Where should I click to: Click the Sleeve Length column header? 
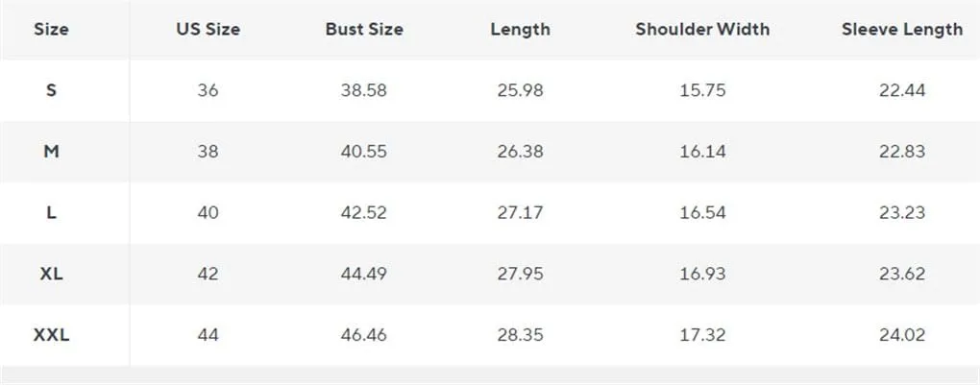[x=901, y=29]
